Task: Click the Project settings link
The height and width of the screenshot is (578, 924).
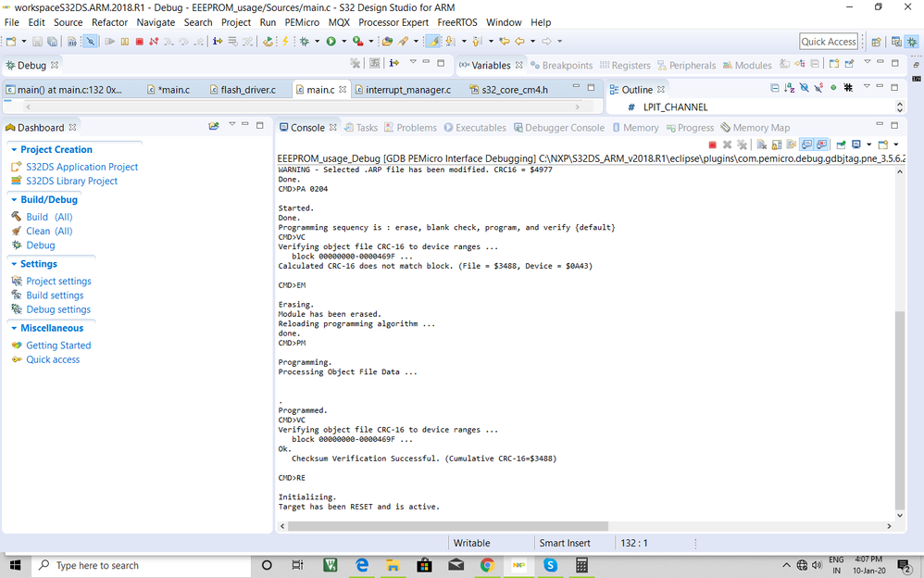Action: coord(58,282)
